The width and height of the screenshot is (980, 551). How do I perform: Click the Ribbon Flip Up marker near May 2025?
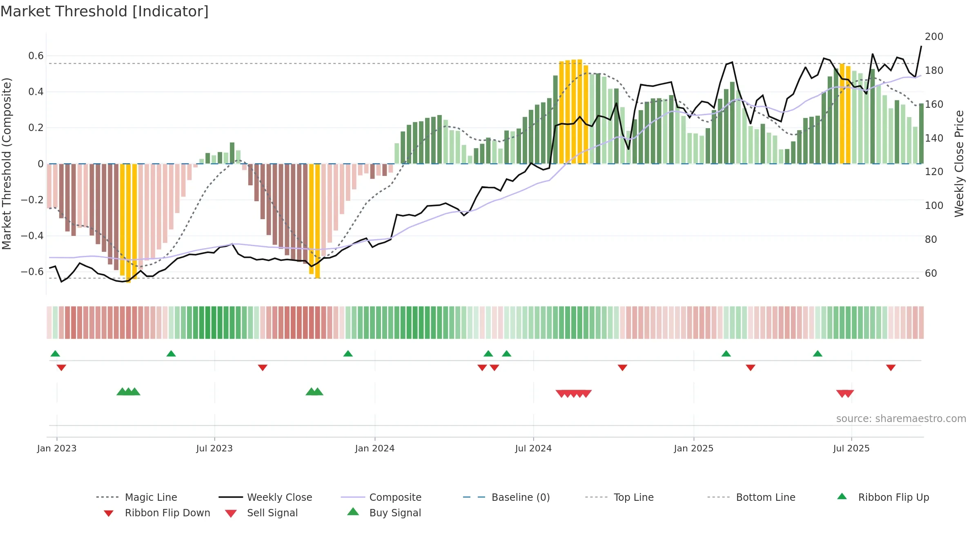[817, 353]
